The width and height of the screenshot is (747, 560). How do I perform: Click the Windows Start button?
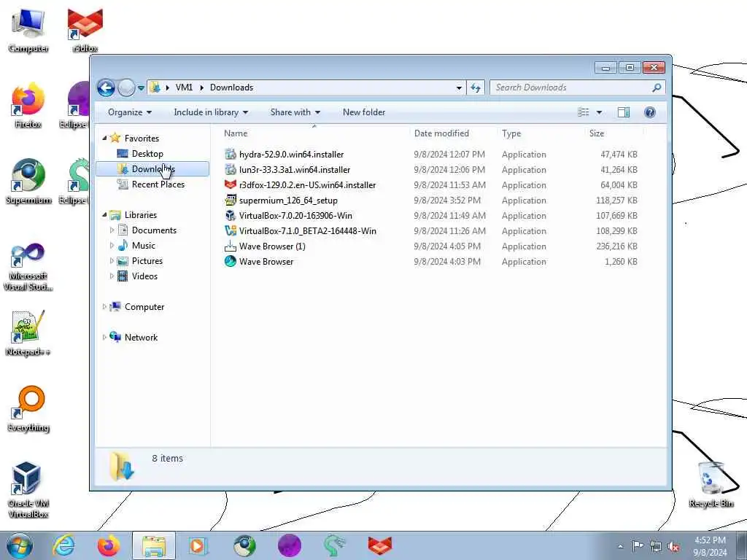click(19, 545)
